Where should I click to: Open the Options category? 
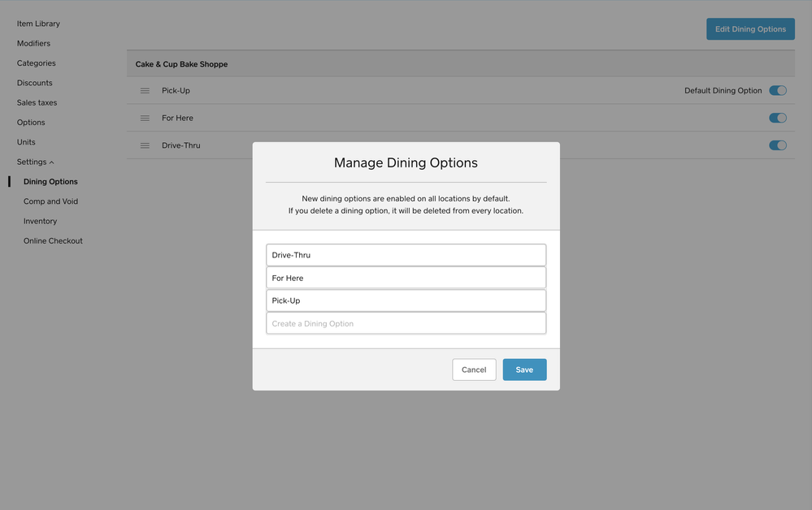[x=31, y=122]
